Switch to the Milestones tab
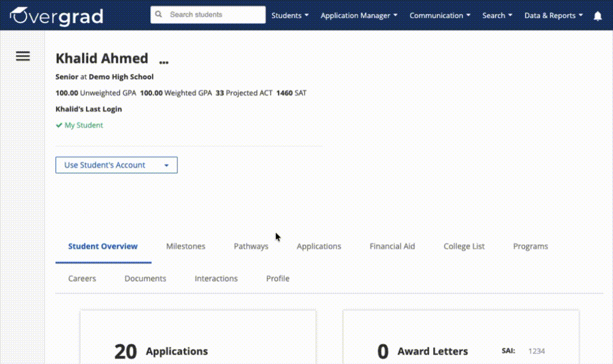This screenshot has width=613, height=364. [185, 246]
